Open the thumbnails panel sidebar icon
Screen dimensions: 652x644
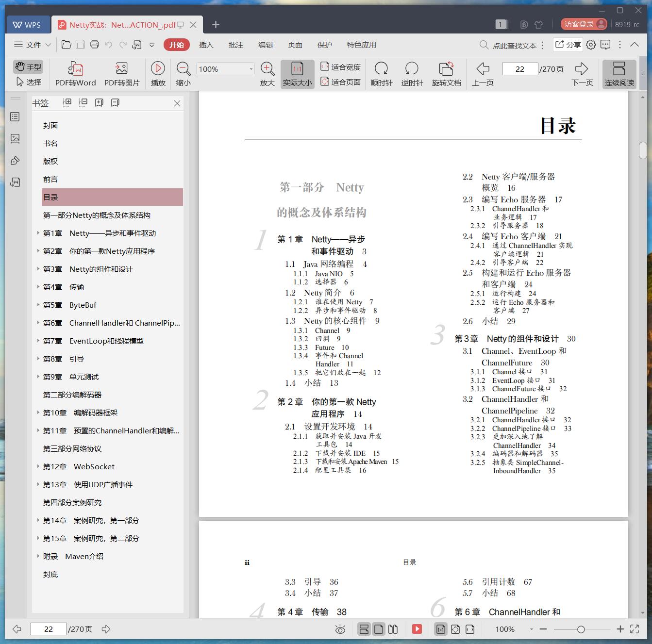[x=15, y=139]
